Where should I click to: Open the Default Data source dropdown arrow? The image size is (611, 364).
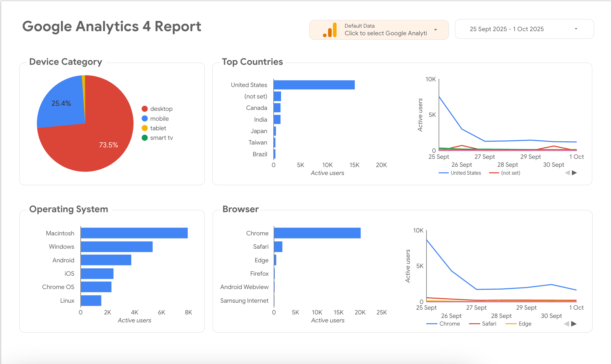click(436, 30)
